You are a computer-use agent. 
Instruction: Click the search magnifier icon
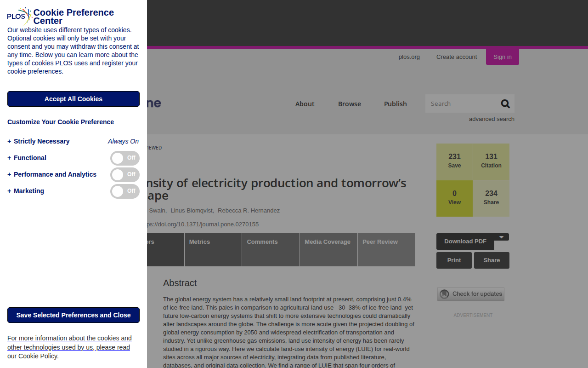(x=505, y=103)
